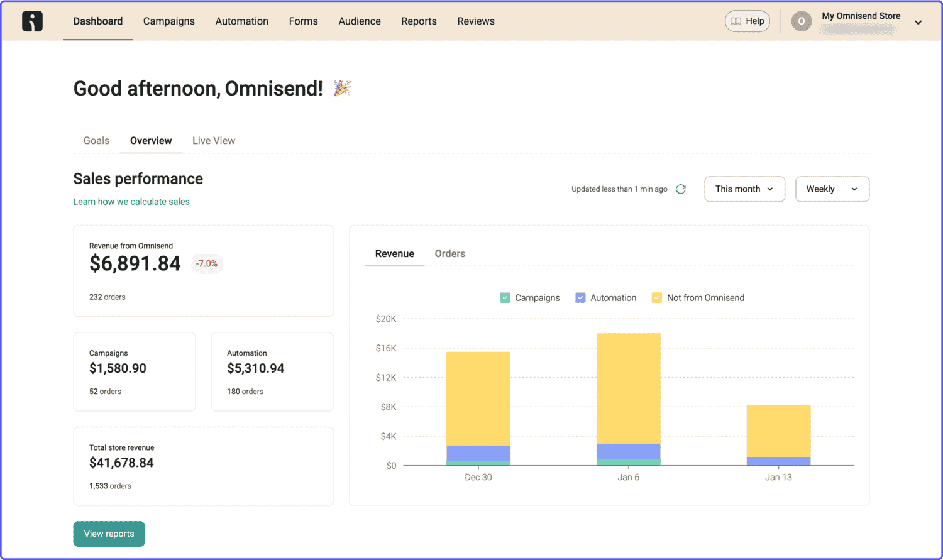The width and height of the screenshot is (943, 560).
Task: Click the 1,533 orders text
Action: click(x=110, y=486)
